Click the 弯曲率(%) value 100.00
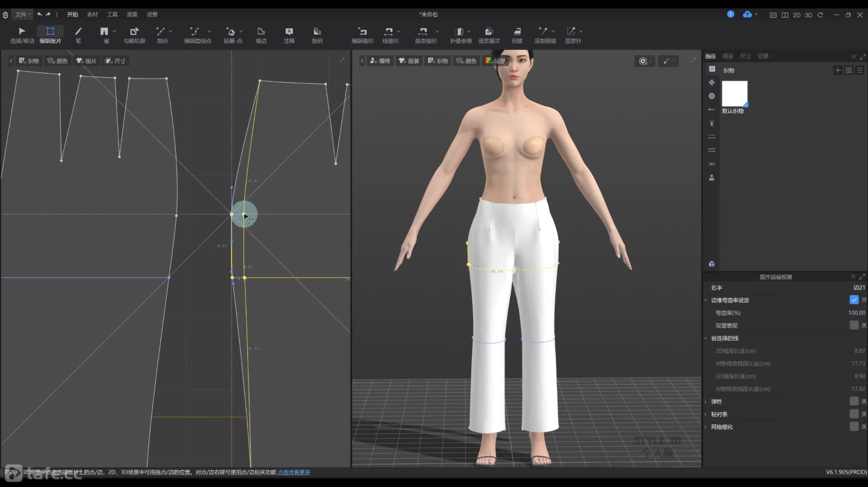 coord(856,312)
